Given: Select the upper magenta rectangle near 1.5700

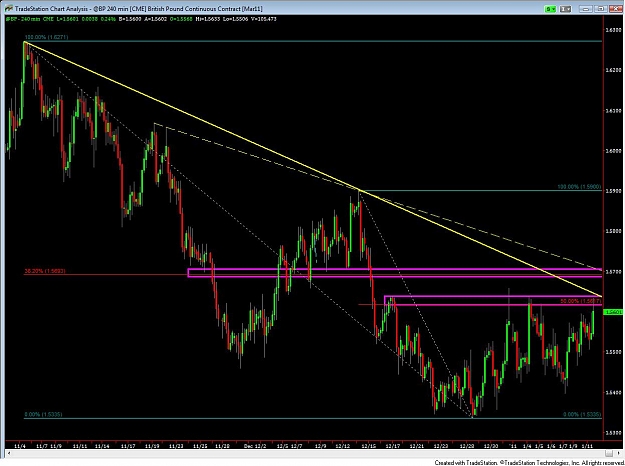Looking at the screenshot, I should [x=395, y=273].
